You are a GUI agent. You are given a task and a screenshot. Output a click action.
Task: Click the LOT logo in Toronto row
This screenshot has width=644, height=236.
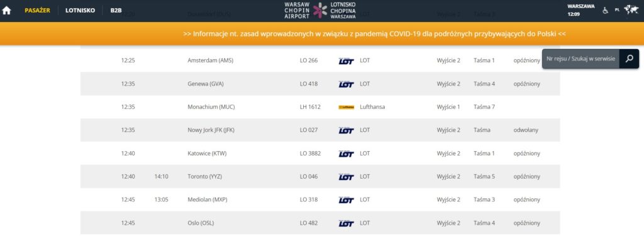click(x=347, y=177)
